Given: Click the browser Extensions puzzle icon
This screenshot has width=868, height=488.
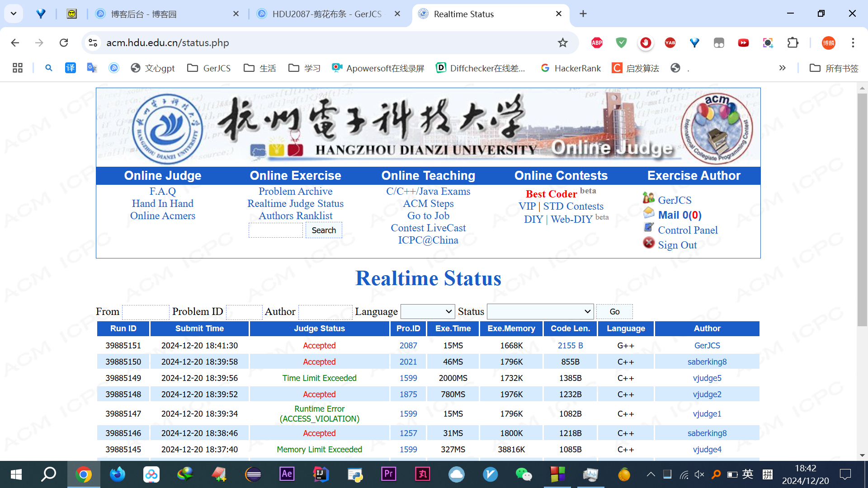Looking at the screenshot, I should pyautogui.click(x=793, y=42).
